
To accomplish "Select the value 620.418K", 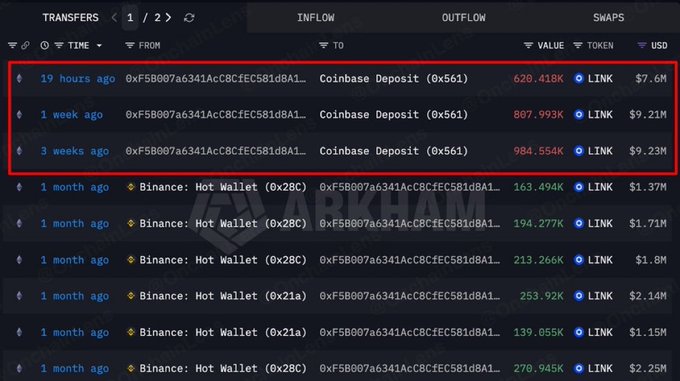I will click(538, 78).
